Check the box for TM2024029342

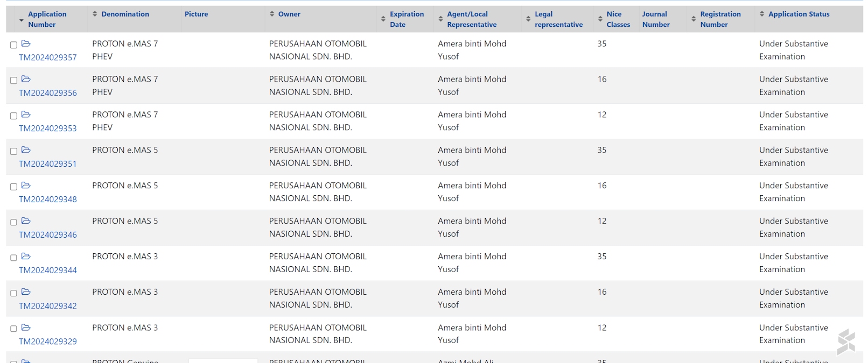pos(13,294)
